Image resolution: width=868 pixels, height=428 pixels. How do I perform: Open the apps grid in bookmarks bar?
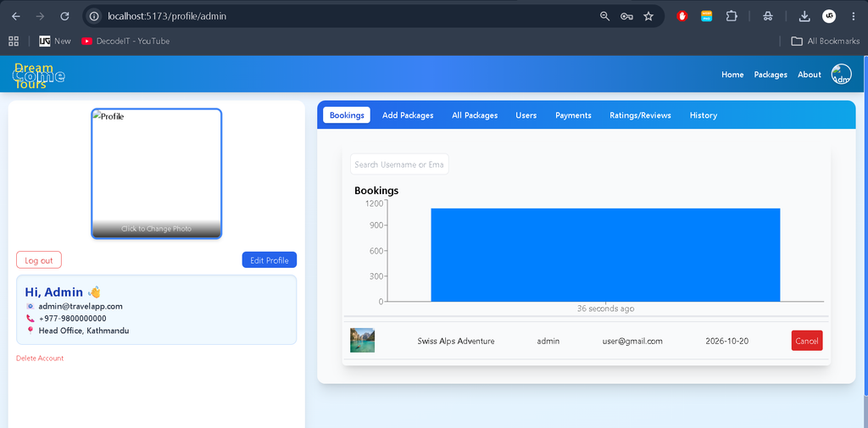tap(14, 41)
